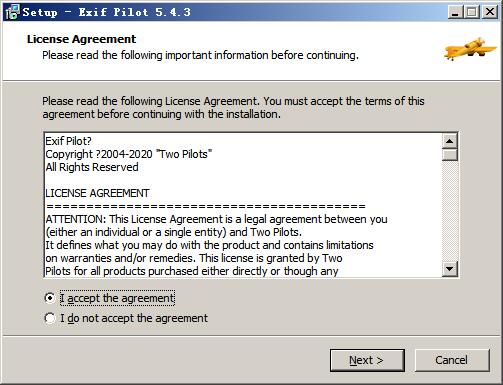Click the license scrollbar up arrow
This screenshot has width=503, height=385.
(450, 141)
